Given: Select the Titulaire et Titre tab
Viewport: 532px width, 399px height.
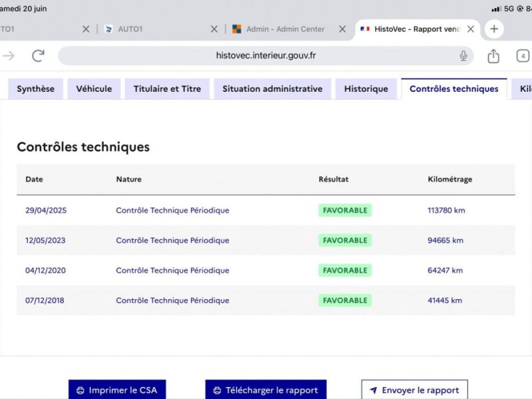Looking at the screenshot, I should (168, 89).
